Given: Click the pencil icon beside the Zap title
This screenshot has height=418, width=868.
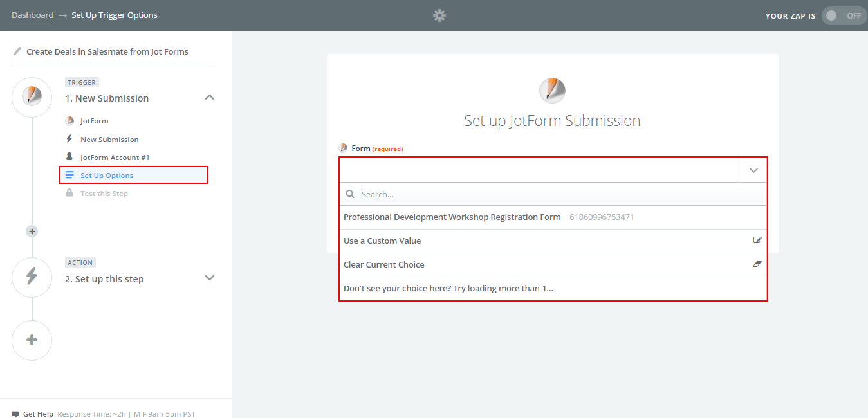Looking at the screenshot, I should click(17, 51).
